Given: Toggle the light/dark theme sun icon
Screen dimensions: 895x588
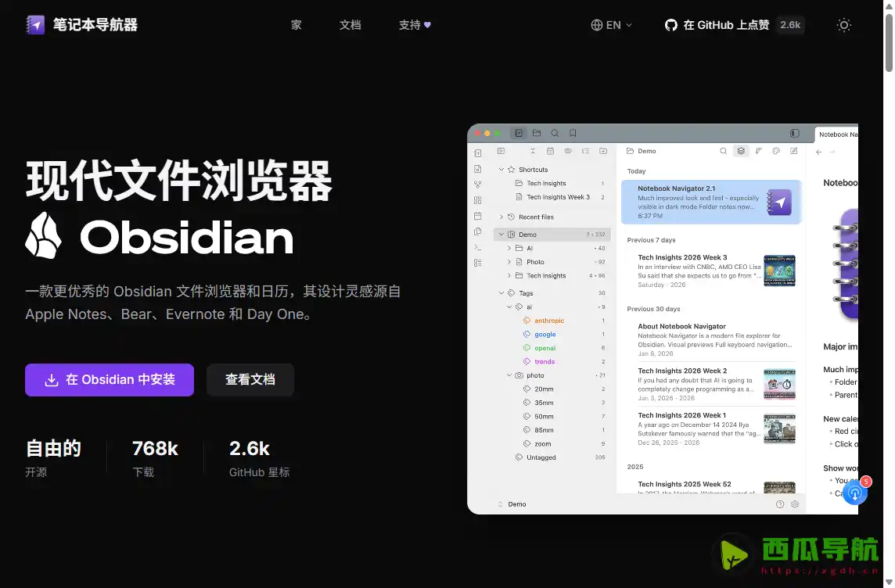Looking at the screenshot, I should pos(843,25).
